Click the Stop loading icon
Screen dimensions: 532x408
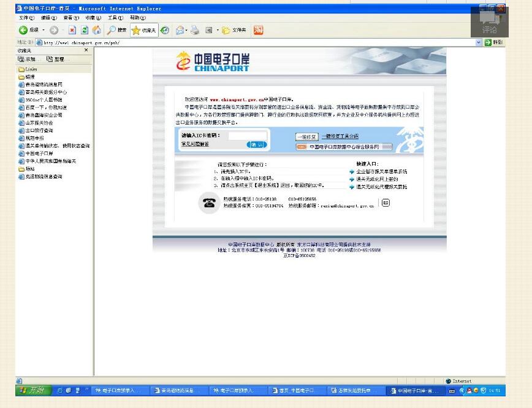click(72, 30)
